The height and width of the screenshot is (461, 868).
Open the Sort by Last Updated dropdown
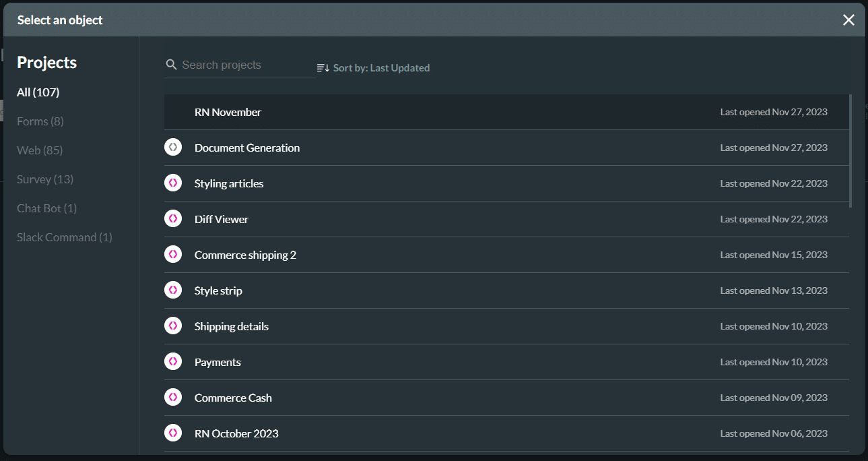pos(380,67)
